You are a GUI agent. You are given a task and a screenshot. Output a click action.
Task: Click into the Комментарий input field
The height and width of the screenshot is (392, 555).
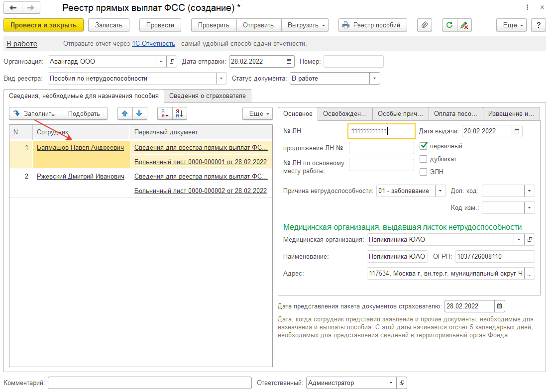point(149,383)
